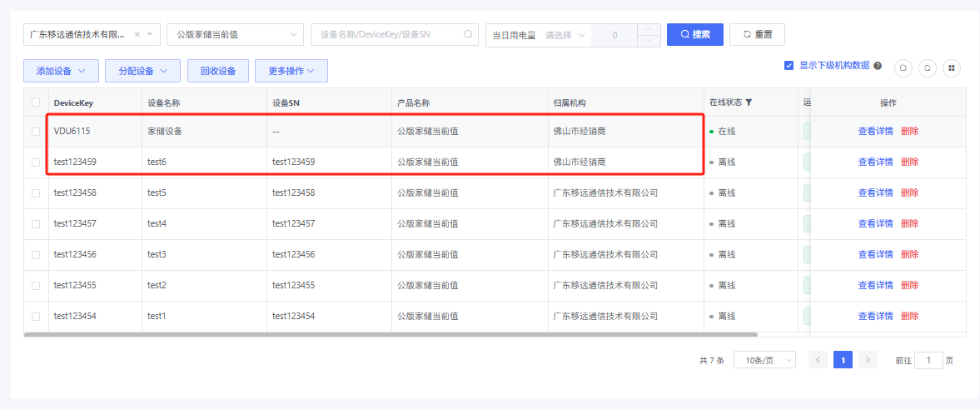Click the help icon beside 显示下级机构数据
The image size is (980, 410).
coord(878,65)
